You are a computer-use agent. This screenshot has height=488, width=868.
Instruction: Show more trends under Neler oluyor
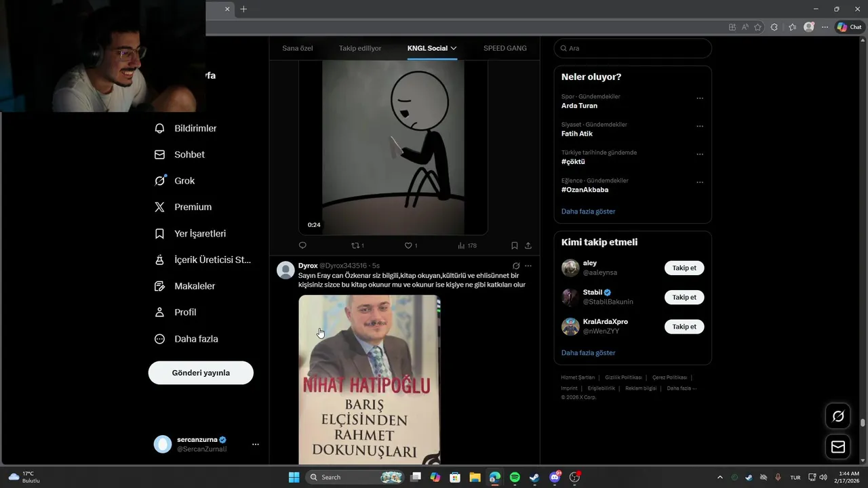coord(588,211)
